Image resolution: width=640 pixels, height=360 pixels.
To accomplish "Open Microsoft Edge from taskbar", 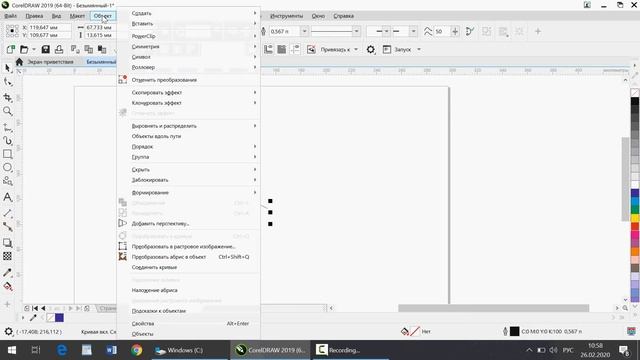I will click(x=62, y=350).
